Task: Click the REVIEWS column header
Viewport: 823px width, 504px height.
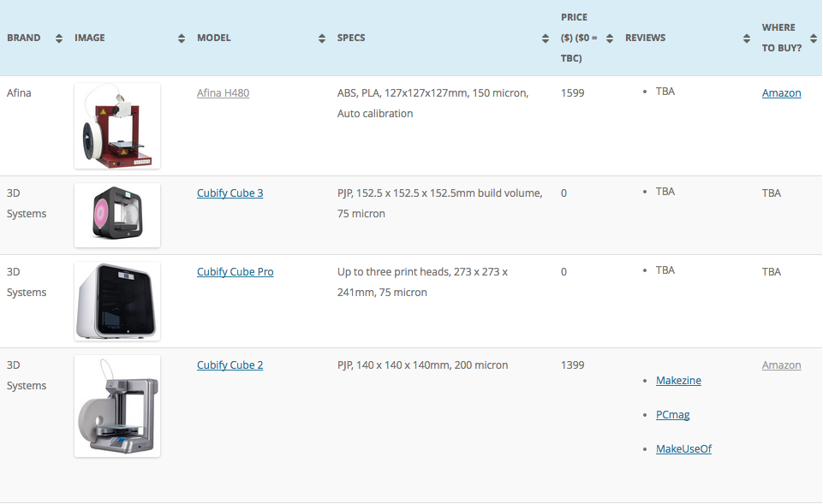Action: tap(645, 38)
